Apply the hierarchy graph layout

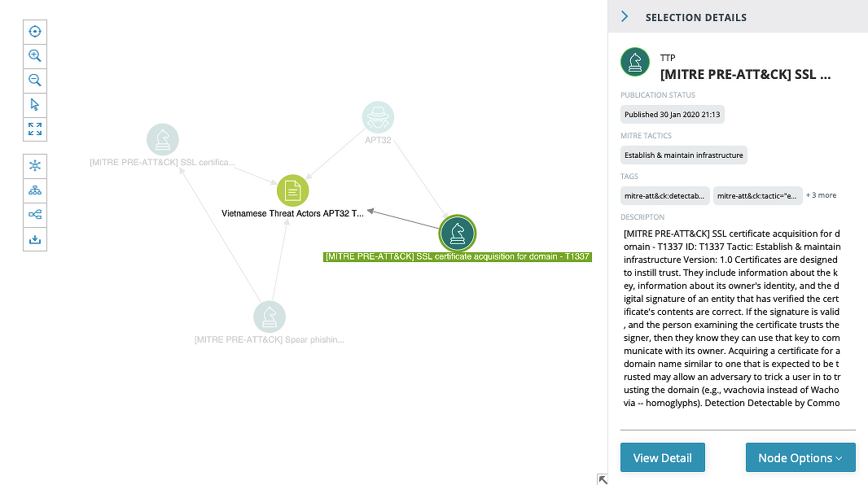coord(35,190)
